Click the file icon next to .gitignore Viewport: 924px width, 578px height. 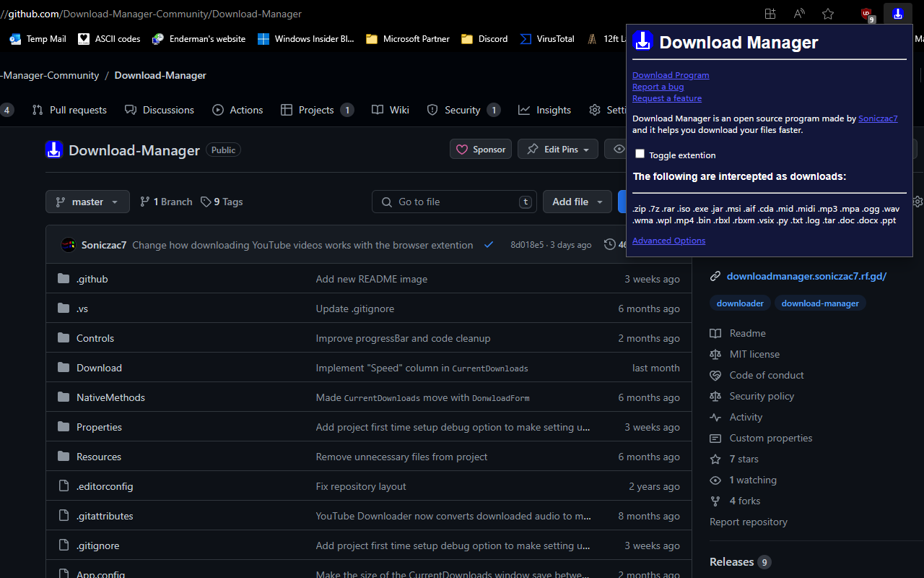pyautogui.click(x=64, y=545)
